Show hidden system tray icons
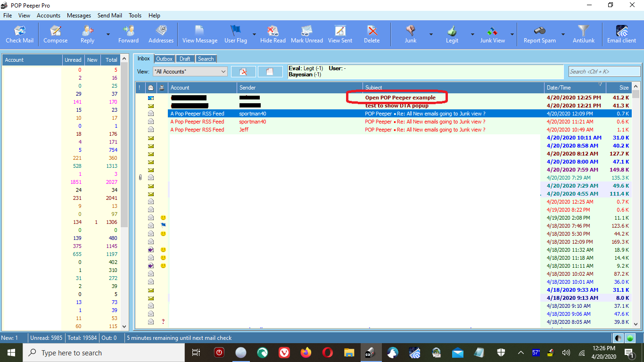644x362 pixels. pos(520,353)
